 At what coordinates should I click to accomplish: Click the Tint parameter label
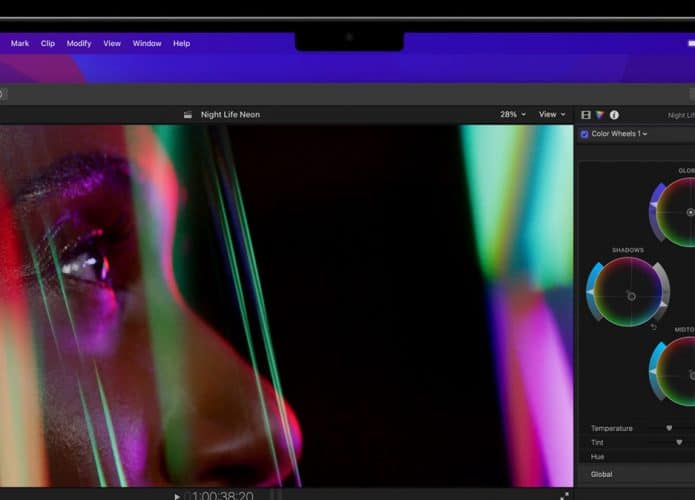[x=597, y=442]
